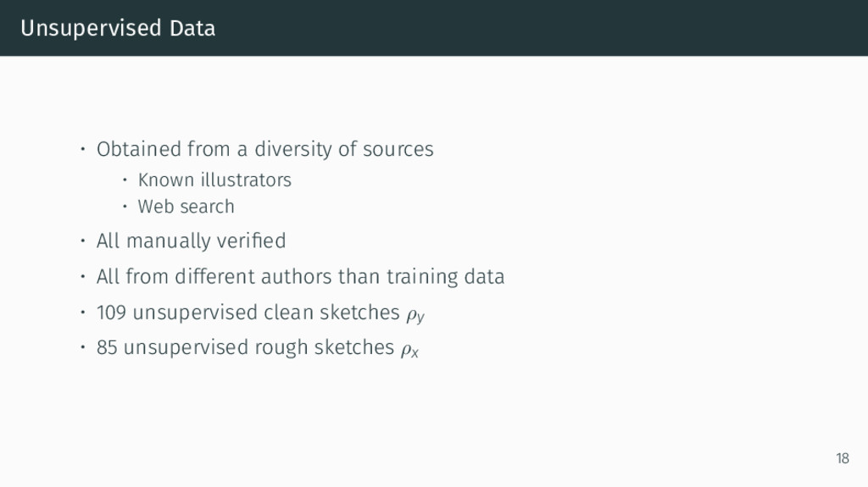Select the 'Obtained from a diversity of sources' line
The image size is (868, 487).
(264, 149)
